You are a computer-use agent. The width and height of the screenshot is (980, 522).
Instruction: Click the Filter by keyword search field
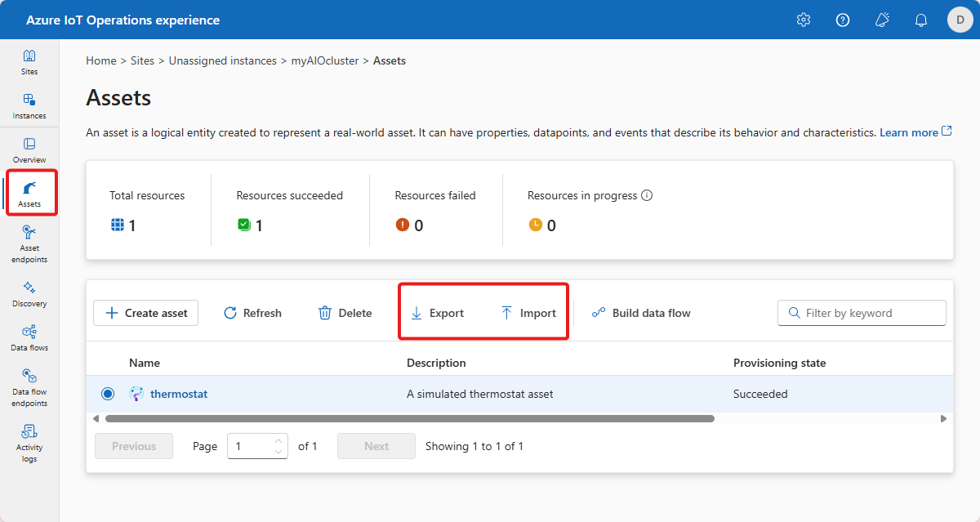862,313
